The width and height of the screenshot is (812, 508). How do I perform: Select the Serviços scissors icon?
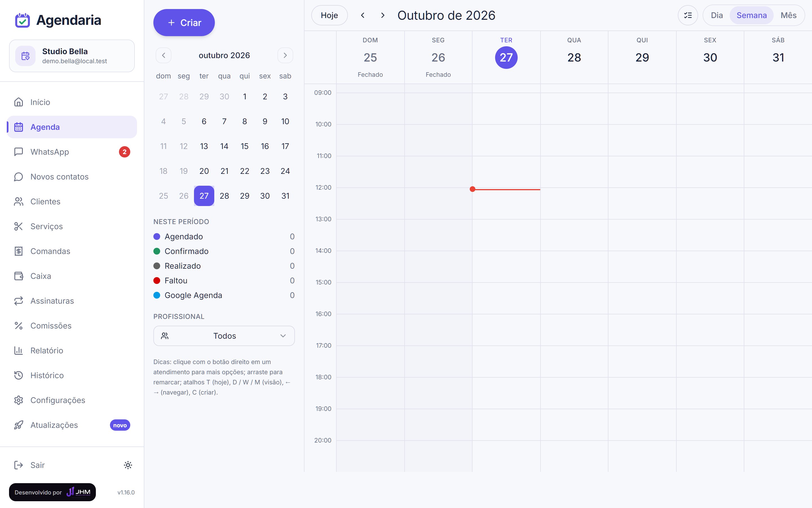point(18,226)
